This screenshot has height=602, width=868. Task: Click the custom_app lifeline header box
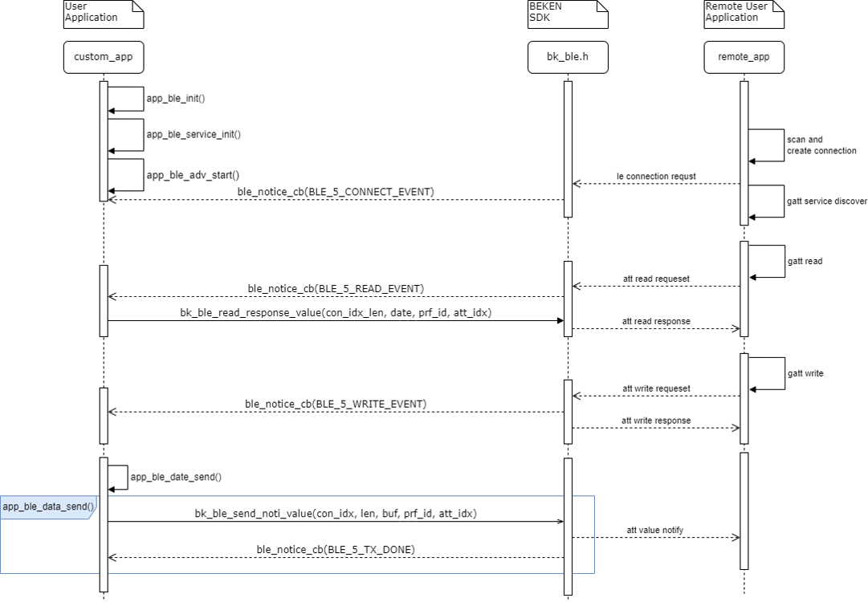(x=103, y=57)
